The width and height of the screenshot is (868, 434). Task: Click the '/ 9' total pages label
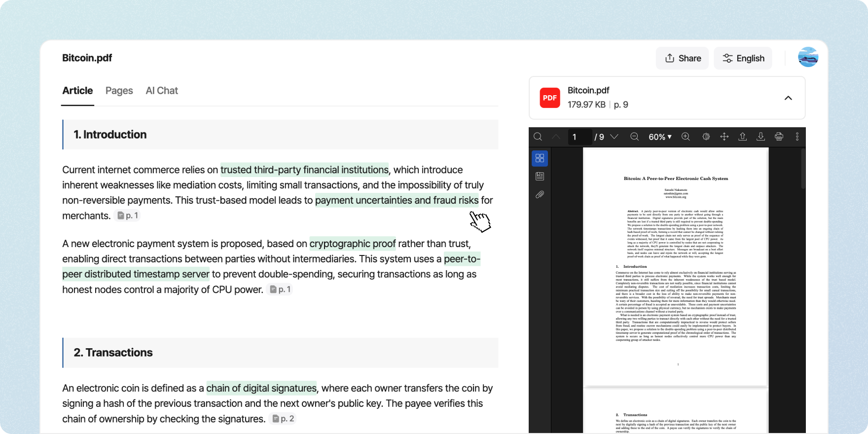point(599,137)
